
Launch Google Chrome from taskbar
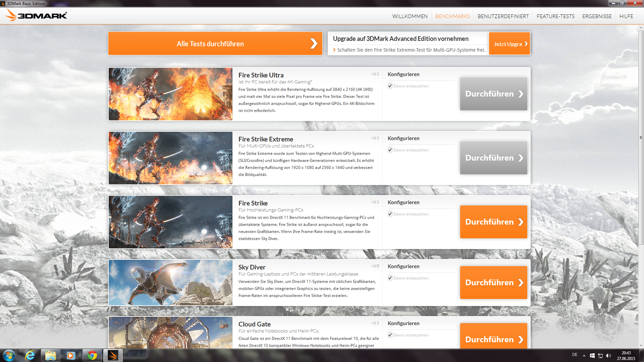pos(92,355)
